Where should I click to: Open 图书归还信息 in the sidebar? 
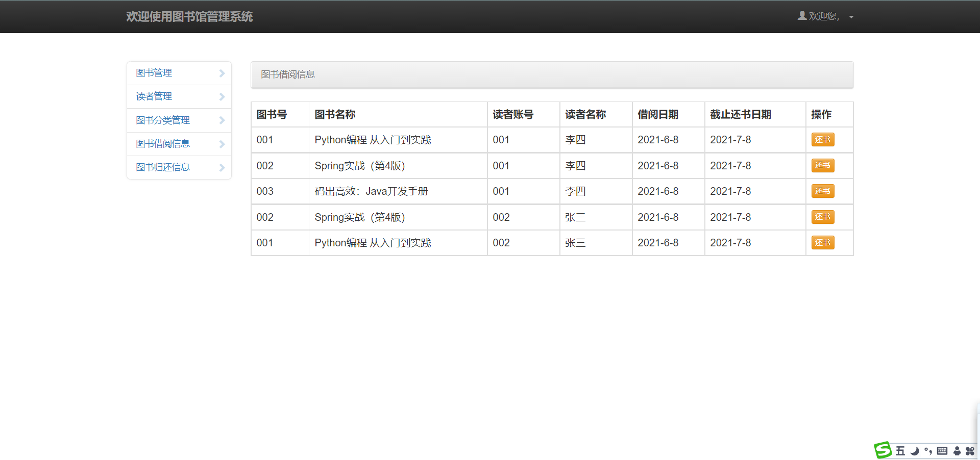point(179,167)
